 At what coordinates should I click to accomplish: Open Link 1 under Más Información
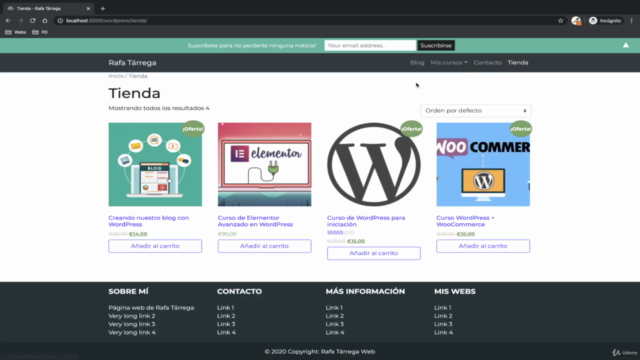334,308
